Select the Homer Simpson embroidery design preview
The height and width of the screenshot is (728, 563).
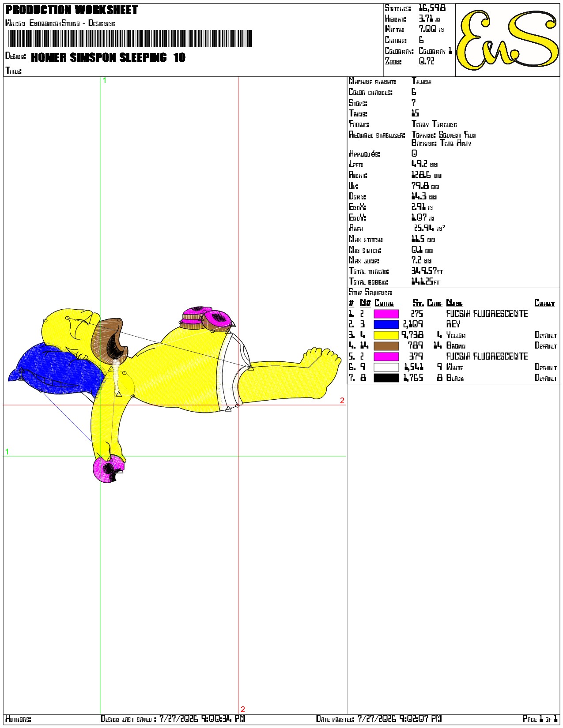pos(174,395)
